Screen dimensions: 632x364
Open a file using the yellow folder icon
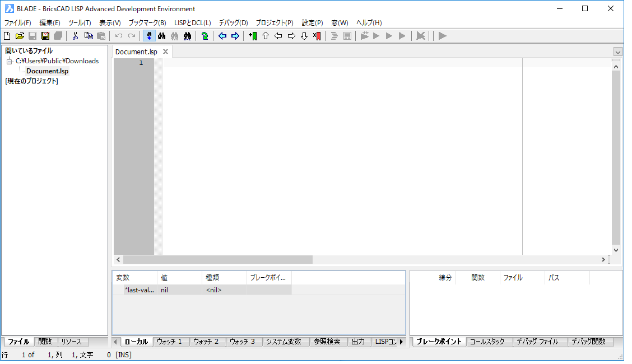click(x=20, y=36)
